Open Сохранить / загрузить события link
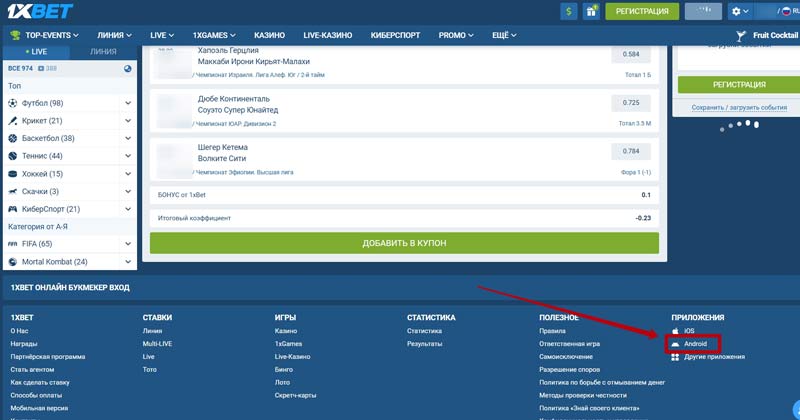 [x=739, y=107]
